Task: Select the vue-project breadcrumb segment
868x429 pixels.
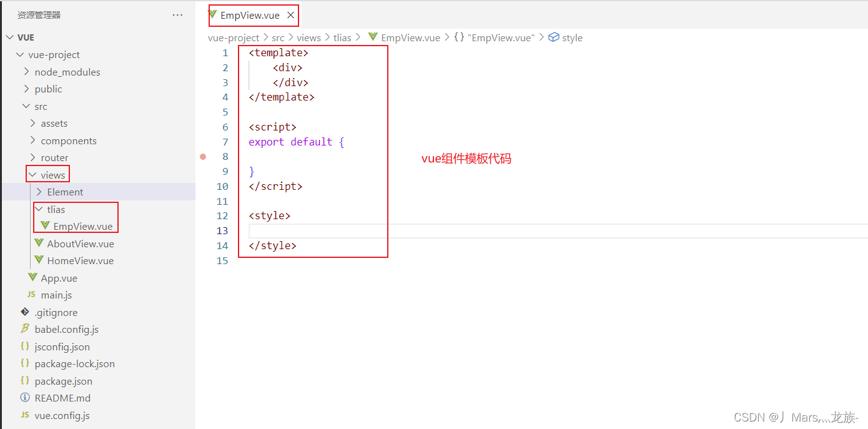Action: (x=234, y=38)
